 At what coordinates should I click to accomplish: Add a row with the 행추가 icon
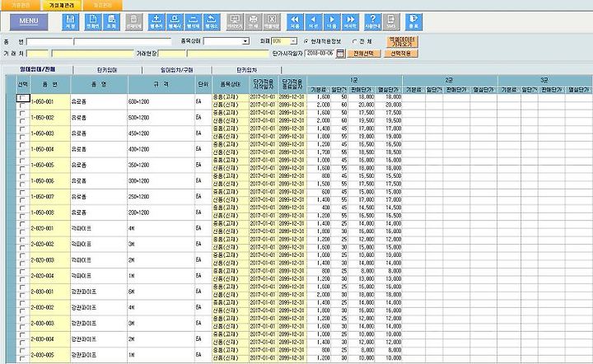pyautogui.click(x=156, y=22)
